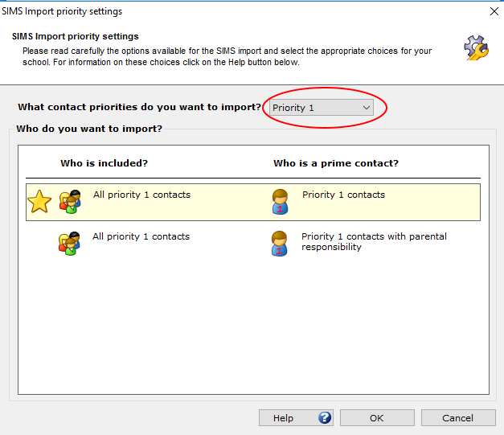504x435 pixels.
Task: Click the parental responsibility person icon
Action: point(279,244)
